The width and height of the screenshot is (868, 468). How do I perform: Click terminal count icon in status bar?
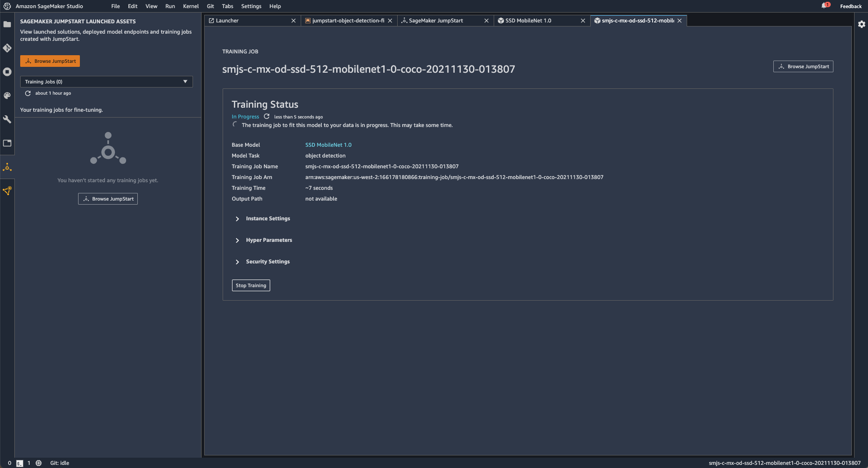20,463
